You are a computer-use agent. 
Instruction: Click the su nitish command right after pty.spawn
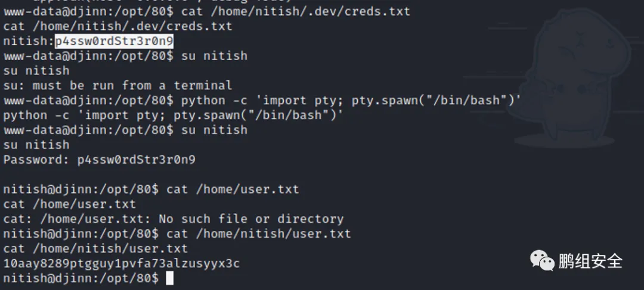pyautogui.click(x=125, y=130)
